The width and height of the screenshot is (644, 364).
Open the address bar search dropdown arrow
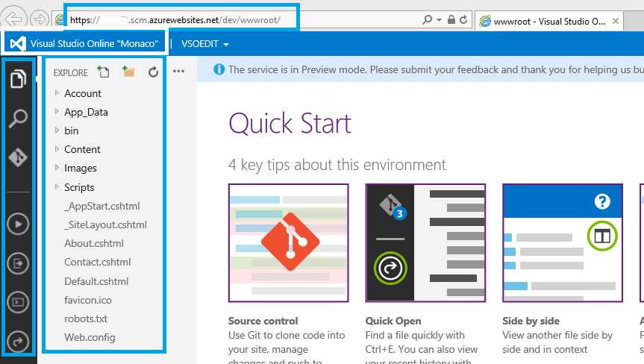439,19
